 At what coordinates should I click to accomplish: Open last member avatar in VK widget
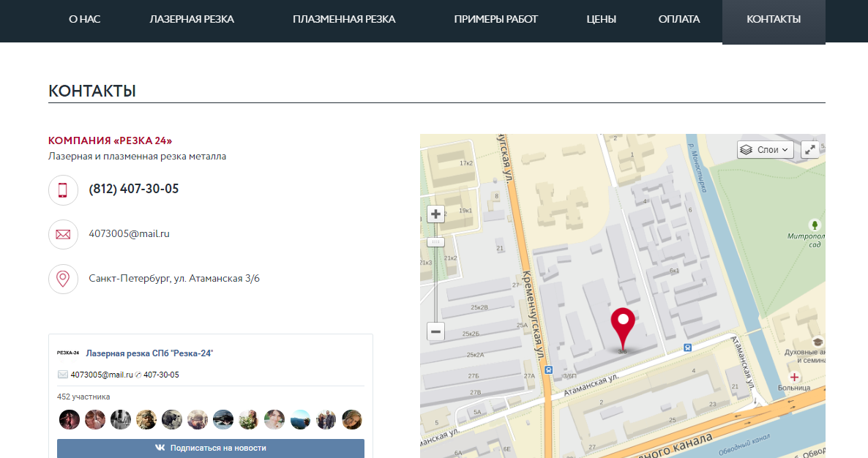click(x=351, y=420)
